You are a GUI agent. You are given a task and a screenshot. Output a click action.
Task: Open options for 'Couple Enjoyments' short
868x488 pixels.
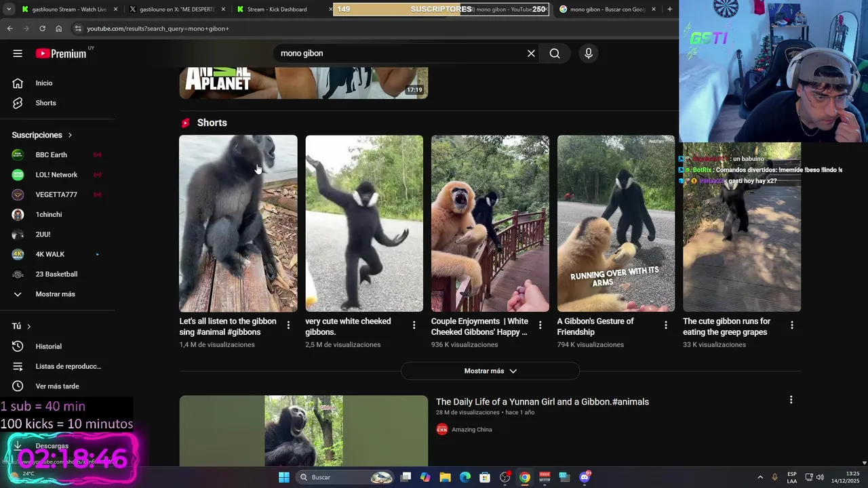540,325
